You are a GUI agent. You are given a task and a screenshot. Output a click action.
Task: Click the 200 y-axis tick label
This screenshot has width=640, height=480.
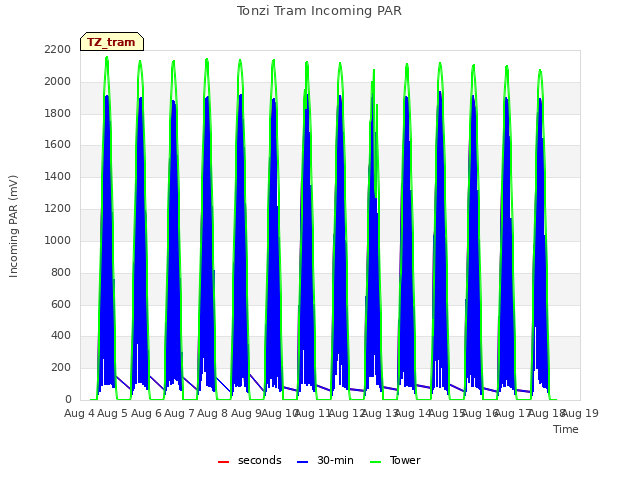[61, 367]
